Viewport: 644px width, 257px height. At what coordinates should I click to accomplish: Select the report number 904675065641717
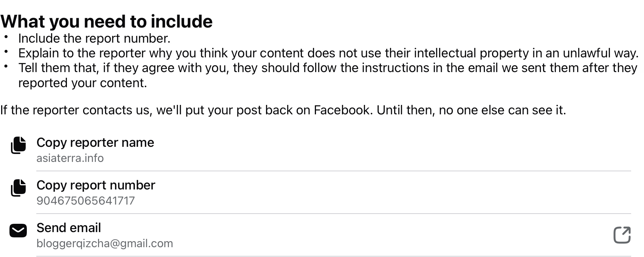[x=85, y=201]
